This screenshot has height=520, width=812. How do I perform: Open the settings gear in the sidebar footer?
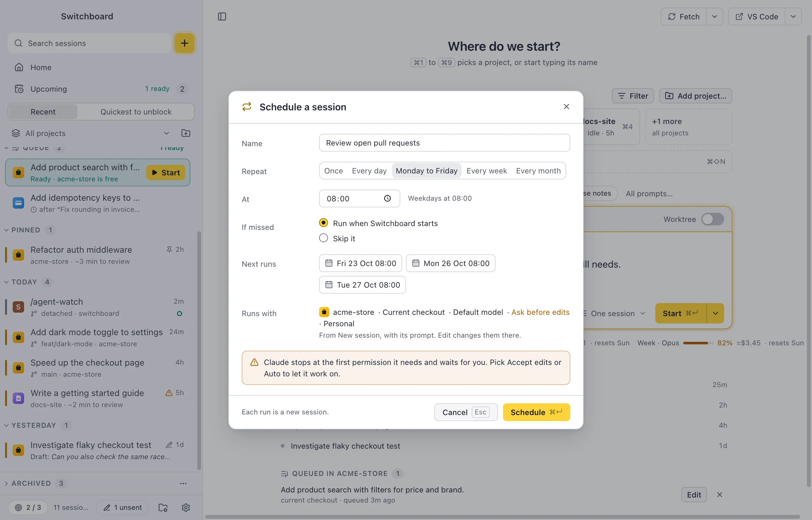point(186,508)
